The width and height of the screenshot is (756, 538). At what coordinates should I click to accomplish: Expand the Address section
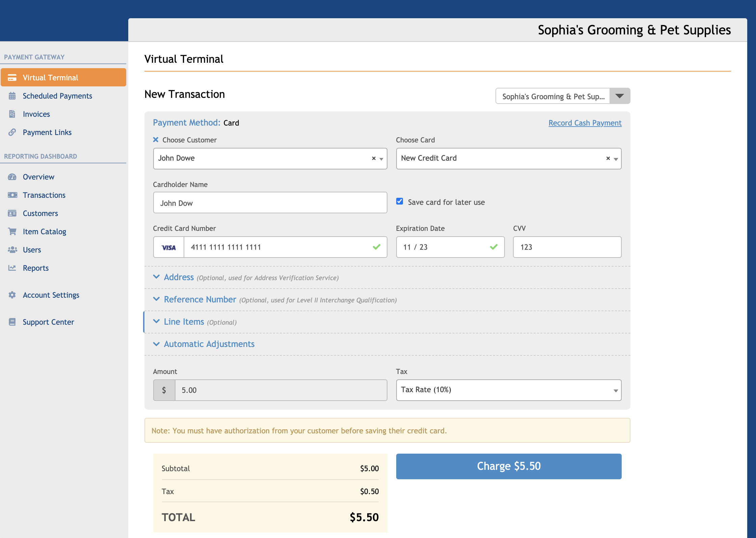click(179, 277)
